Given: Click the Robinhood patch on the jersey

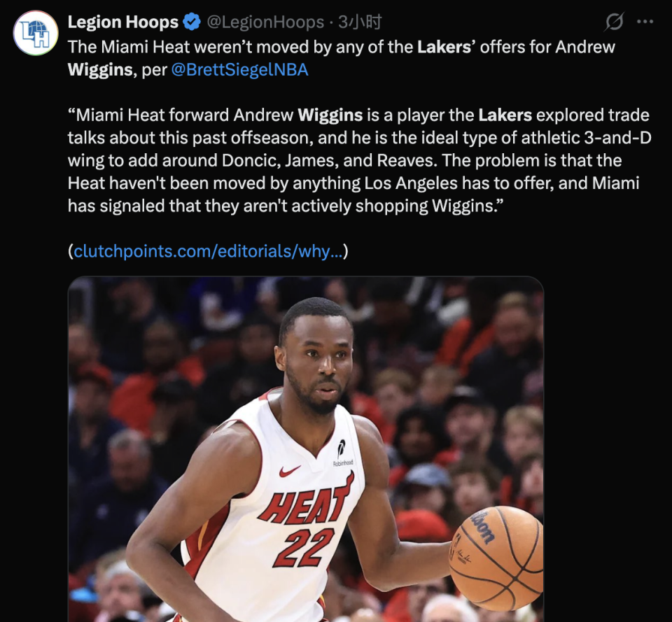Looking at the screenshot, I should tap(342, 453).
